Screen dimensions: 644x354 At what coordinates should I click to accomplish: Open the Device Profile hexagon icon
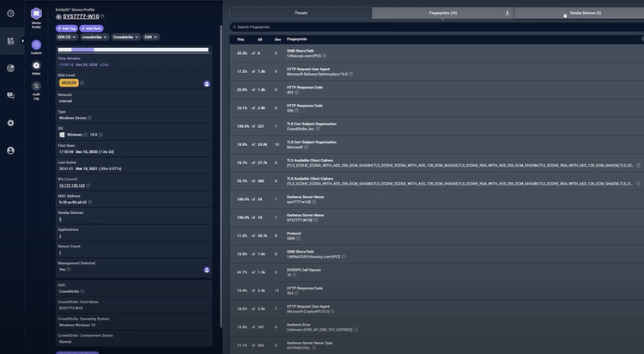tap(36, 14)
